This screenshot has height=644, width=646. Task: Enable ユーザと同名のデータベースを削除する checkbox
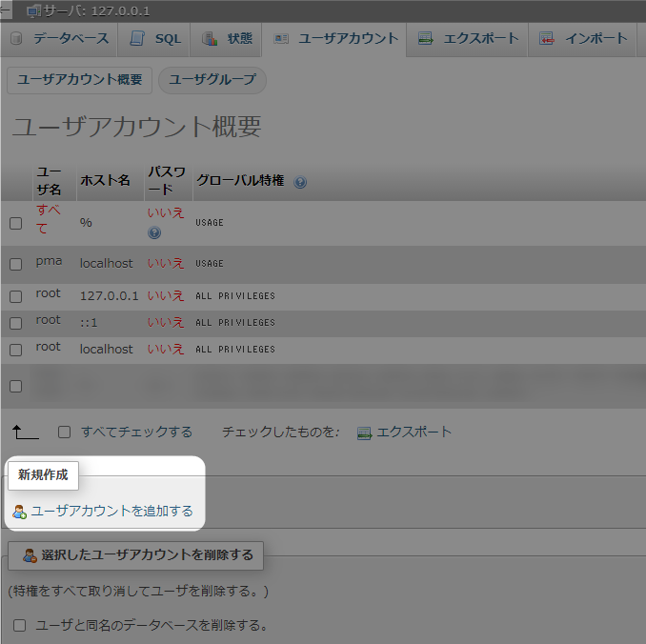(x=19, y=625)
